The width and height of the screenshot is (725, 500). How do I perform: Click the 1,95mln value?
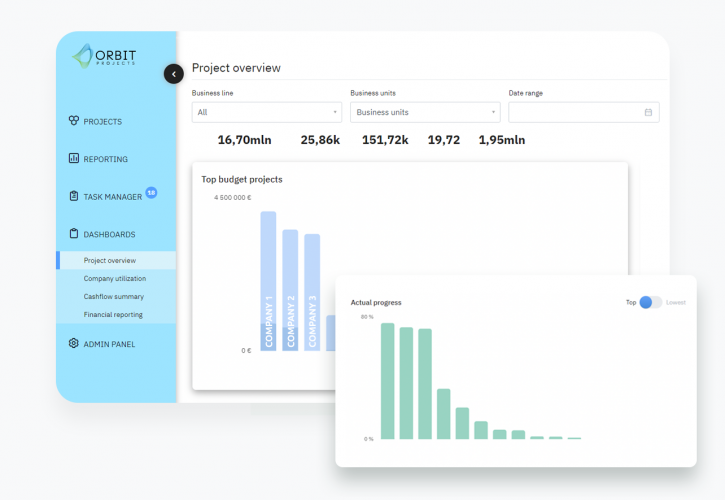(502, 140)
